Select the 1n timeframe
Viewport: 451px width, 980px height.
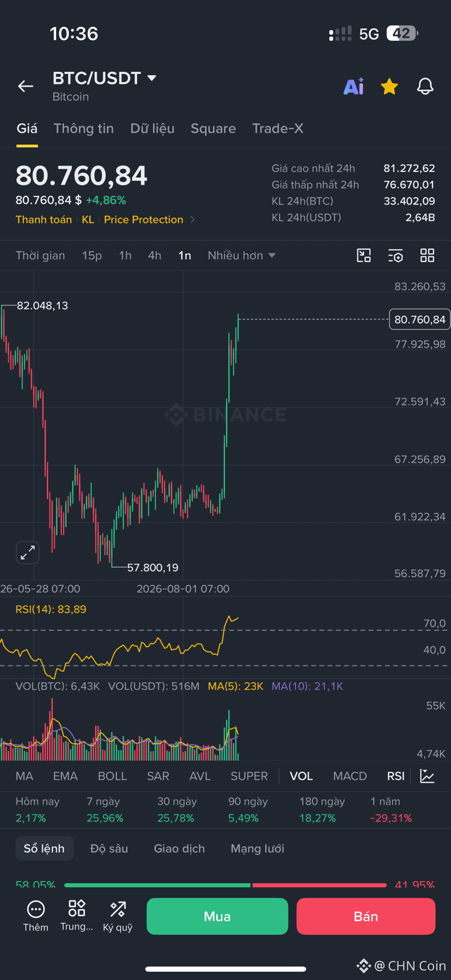tap(185, 255)
